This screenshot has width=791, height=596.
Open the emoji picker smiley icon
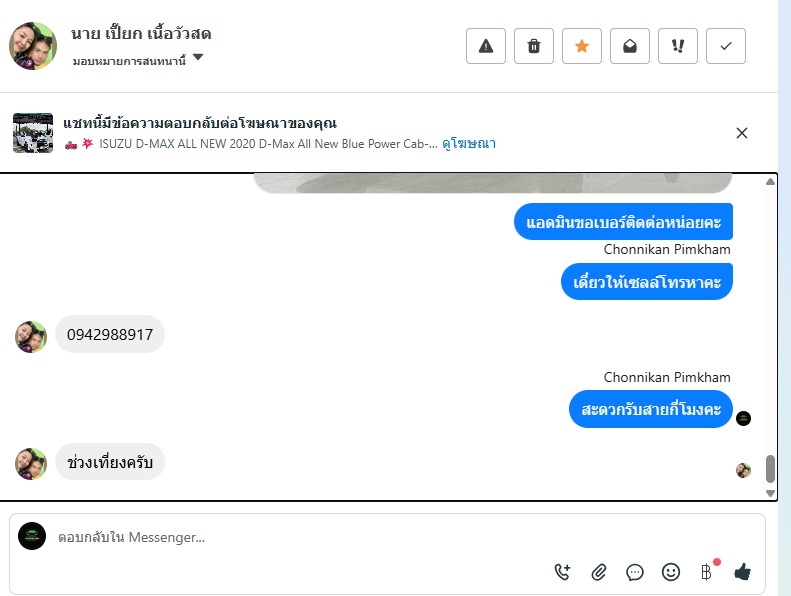point(670,572)
